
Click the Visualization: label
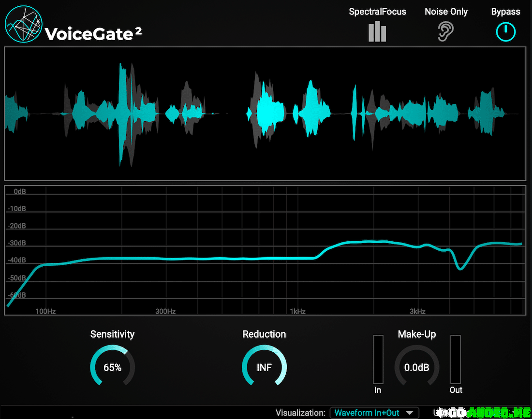click(300, 413)
